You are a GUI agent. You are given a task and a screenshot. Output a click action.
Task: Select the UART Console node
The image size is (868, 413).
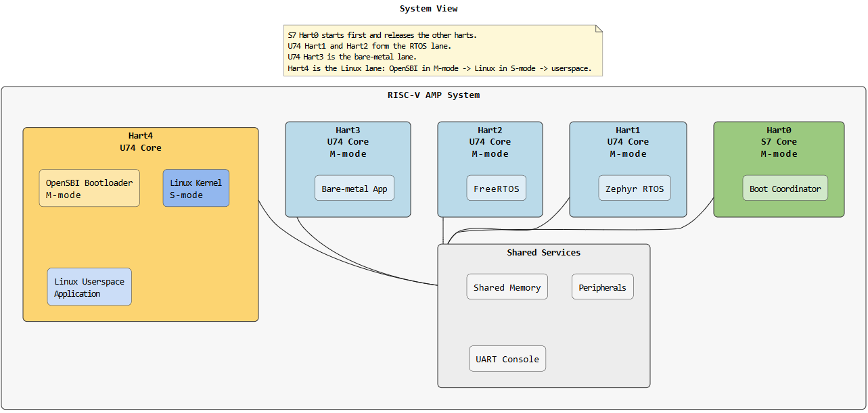507,359
